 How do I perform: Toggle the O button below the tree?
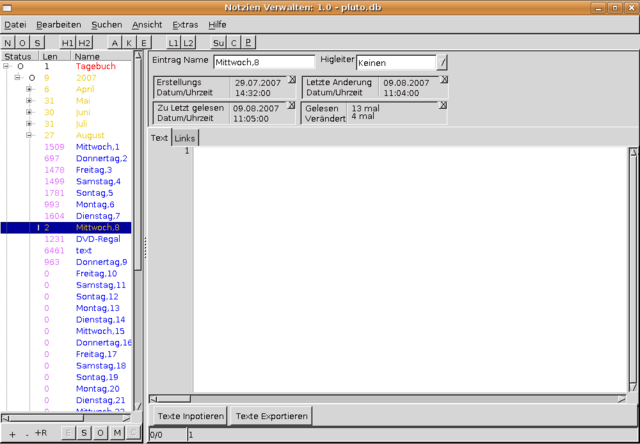point(101,432)
